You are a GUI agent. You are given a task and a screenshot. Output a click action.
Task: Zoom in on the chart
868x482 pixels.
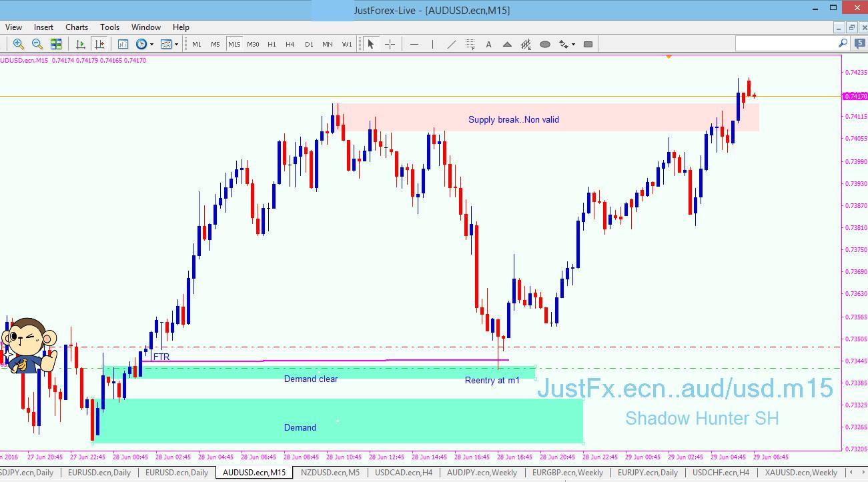(18, 44)
